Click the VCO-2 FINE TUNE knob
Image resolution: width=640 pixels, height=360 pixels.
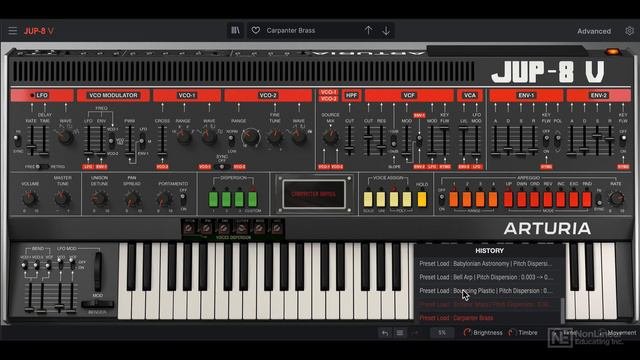(x=275, y=137)
